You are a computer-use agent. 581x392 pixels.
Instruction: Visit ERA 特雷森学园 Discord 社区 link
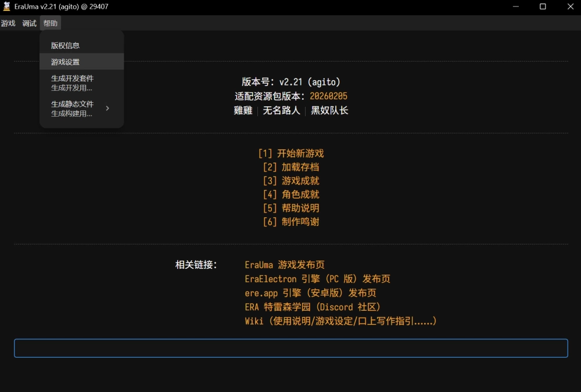(x=313, y=307)
